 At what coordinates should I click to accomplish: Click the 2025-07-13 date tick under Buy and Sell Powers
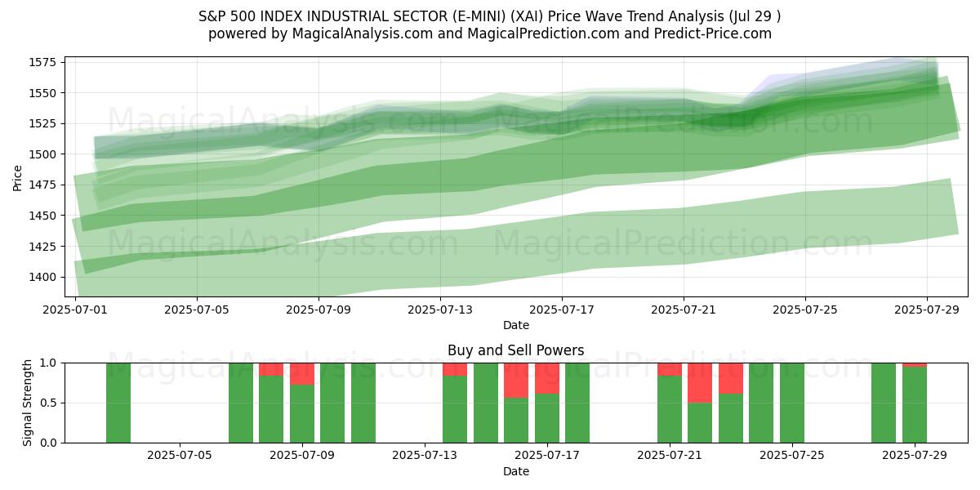425,456
